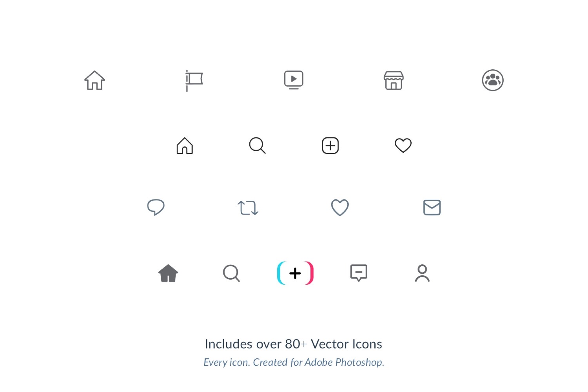Click the rounded square plus icon
The width and height of the screenshot is (588, 392).
coord(330,146)
